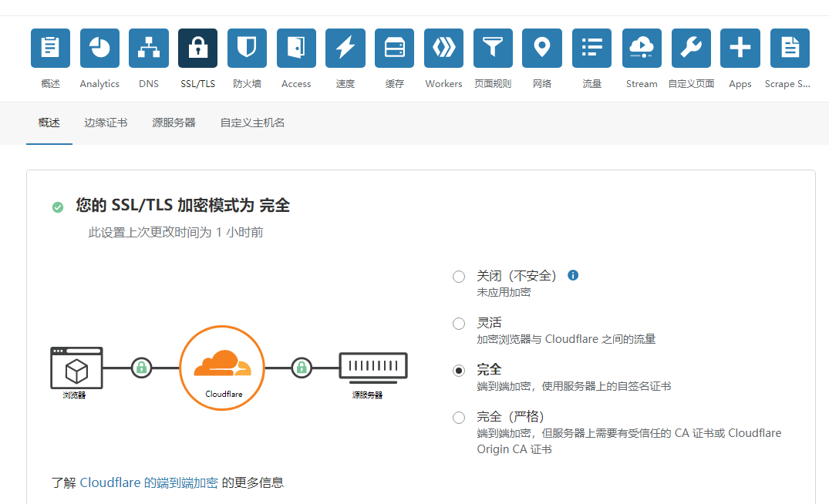Click the text '此设置上次更改时间为 1 小时前'
829x504 pixels.
[x=176, y=233]
